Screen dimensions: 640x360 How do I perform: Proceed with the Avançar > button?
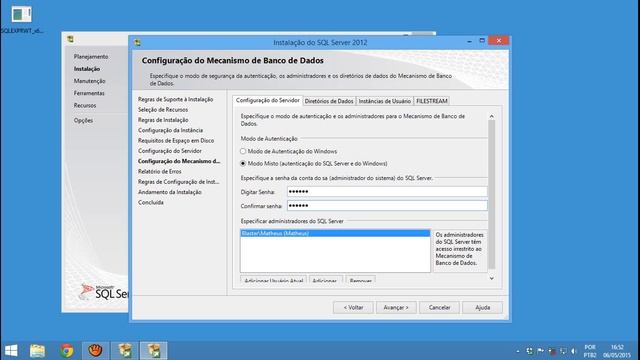click(x=396, y=307)
